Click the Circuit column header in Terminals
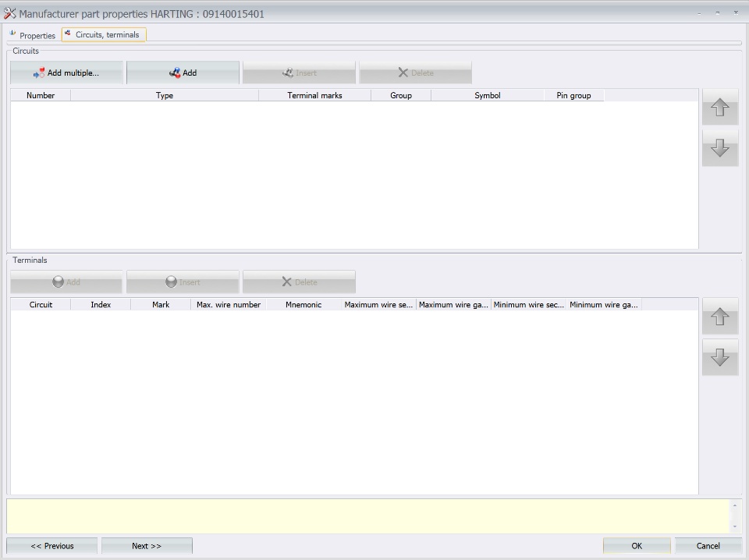 (x=41, y=304)
